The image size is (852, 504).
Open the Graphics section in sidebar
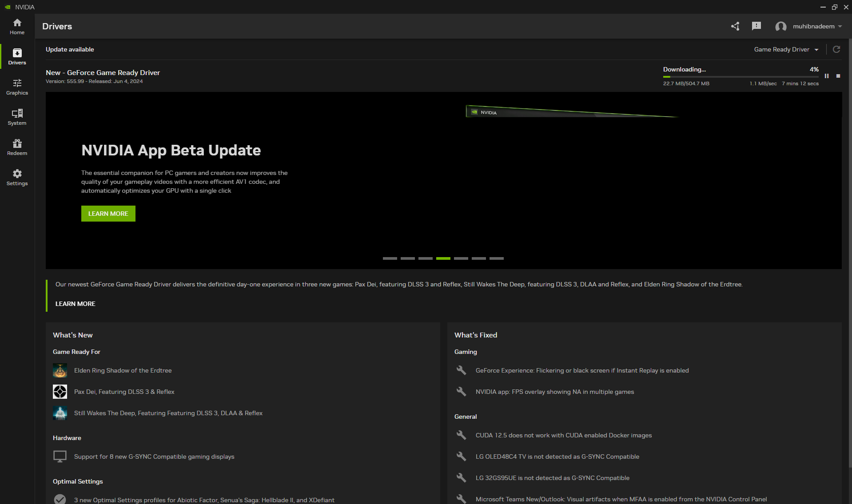(17, 87)
